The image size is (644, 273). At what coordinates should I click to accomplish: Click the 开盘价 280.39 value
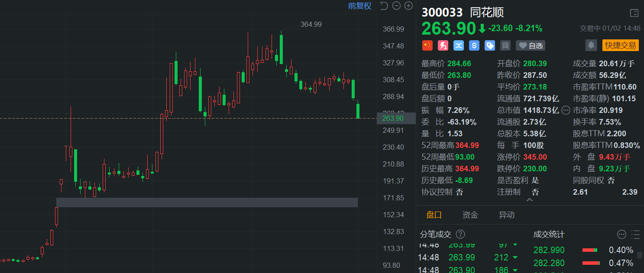pyautogui.click(x=535, y=64)
